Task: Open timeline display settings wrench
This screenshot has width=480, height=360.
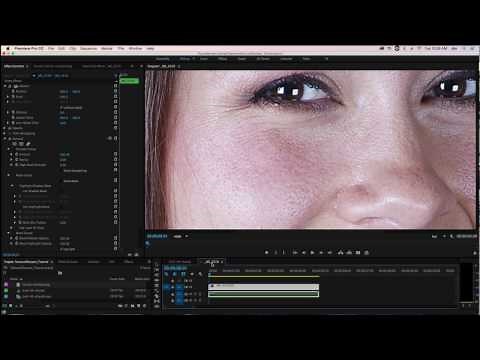Action: (x=200, y=274)
